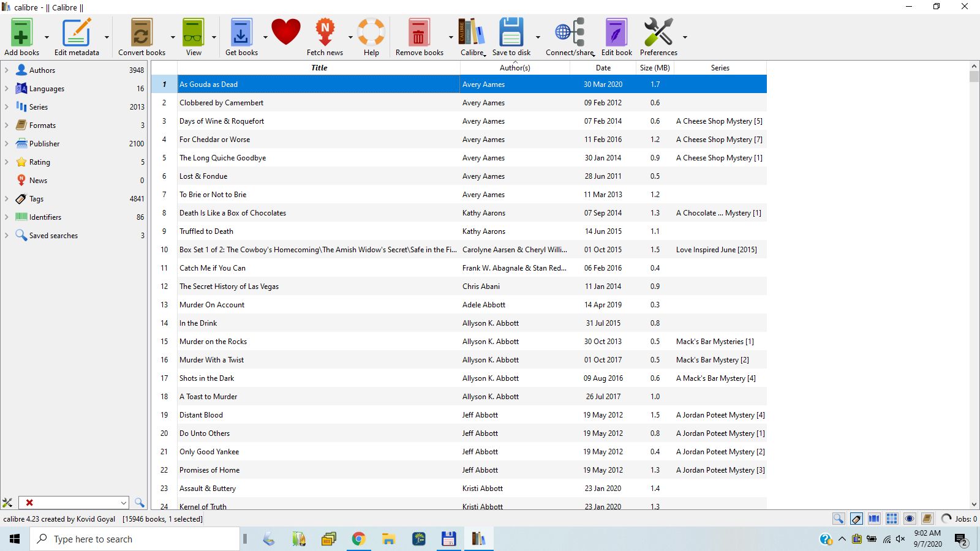Open the Windows Start menu

(15, 539)
